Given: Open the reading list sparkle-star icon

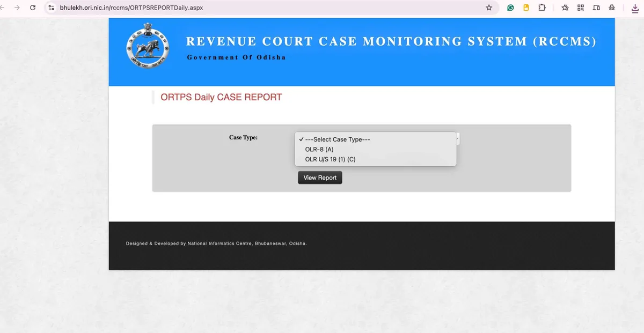Looking at the screenshot, I should pyautogui.click(x=565, y=8).
